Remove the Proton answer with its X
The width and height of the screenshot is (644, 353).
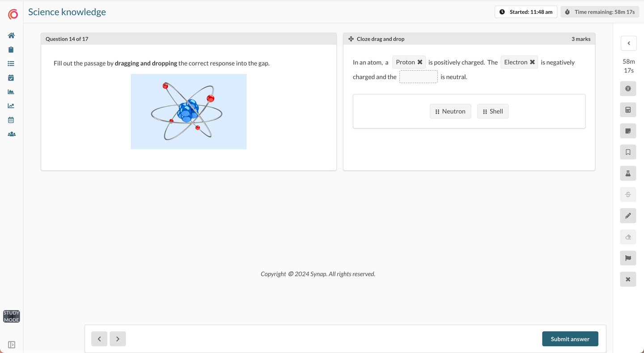click(419, 62)
